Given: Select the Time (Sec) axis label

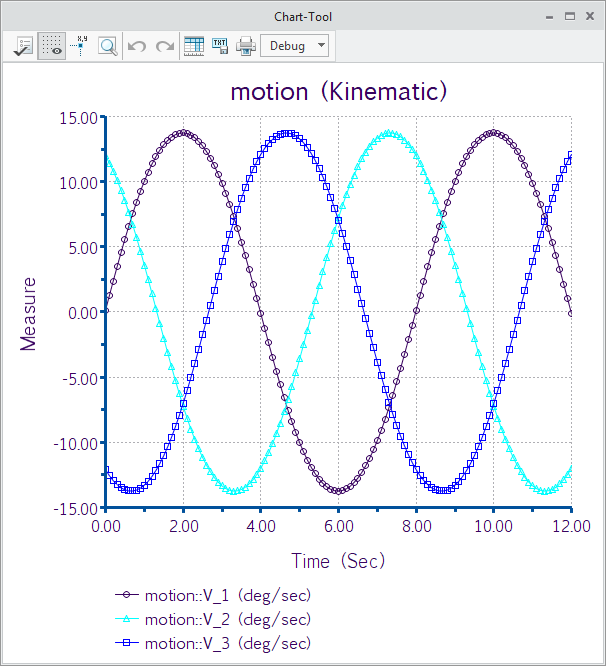Looking at the screenshot, I should point(337,561).
